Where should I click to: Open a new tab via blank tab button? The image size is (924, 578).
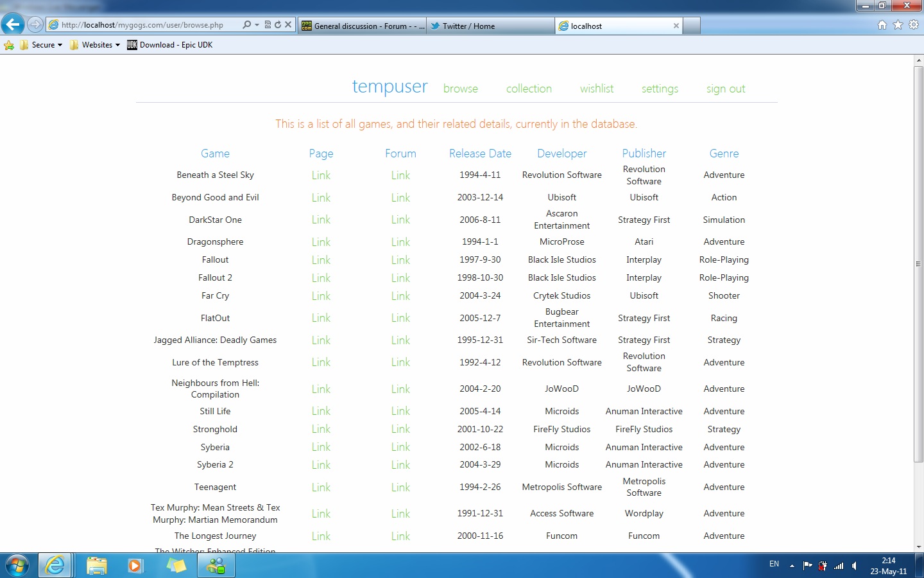(692, 26)
